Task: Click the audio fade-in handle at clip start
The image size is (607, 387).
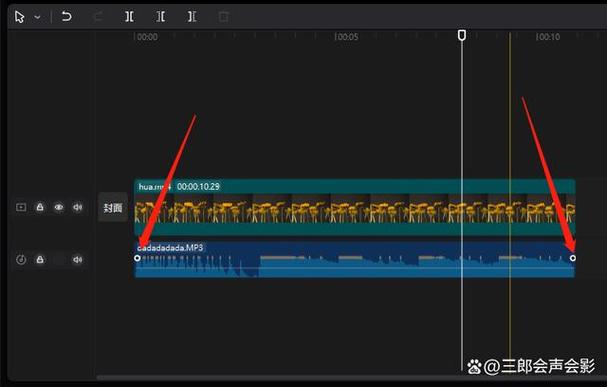Action: click(137, 258)
